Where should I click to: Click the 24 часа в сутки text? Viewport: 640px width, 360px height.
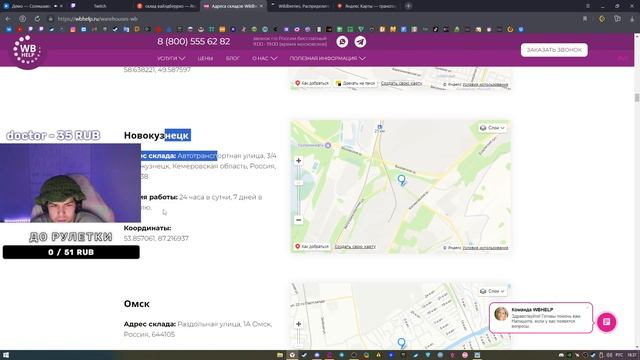(x=204, y=197)
